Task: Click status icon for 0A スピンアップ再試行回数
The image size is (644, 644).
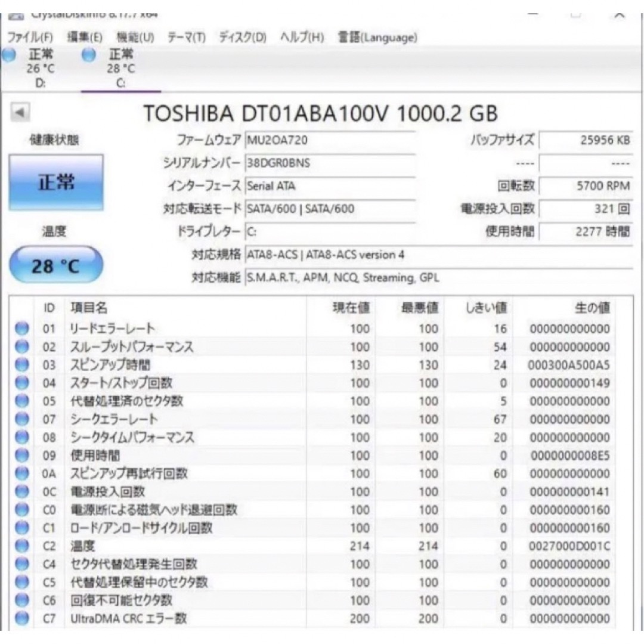Action: [22, 473]
